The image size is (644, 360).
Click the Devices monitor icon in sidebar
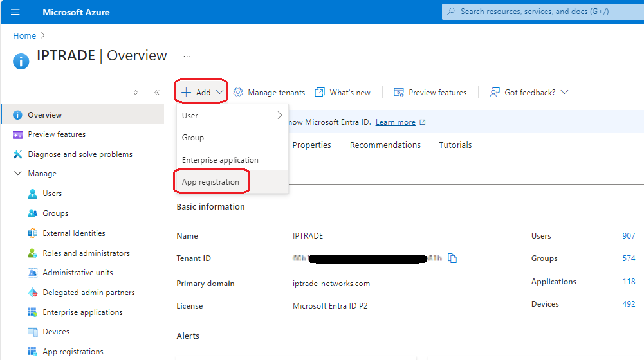pyautogui.click(x=32, y=332)
